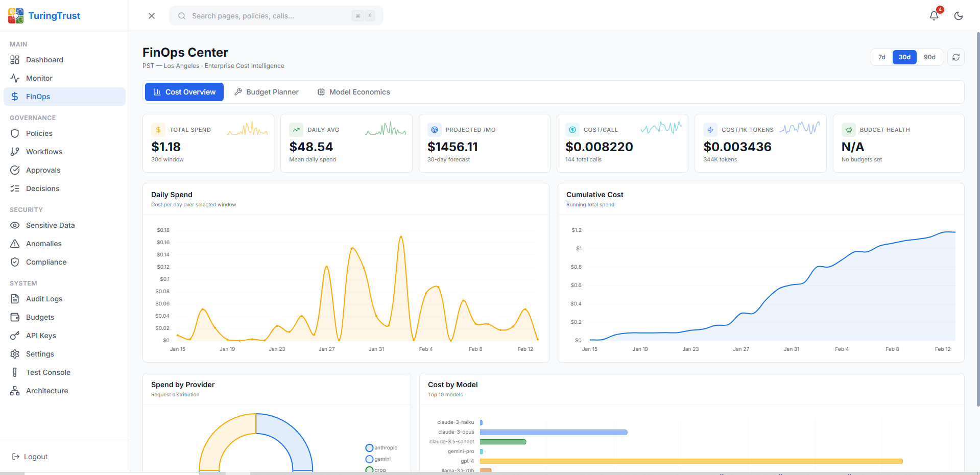This screenshot has width=980, height=475.
Task: Hide the groq series in the donut legend
Action: click(377, 469)
